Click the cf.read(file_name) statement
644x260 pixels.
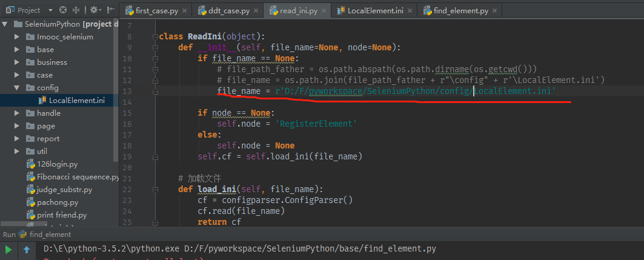coord(241,211)
